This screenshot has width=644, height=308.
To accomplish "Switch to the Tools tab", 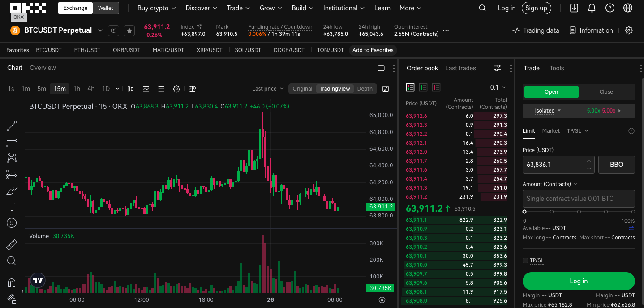I will [557, 68].
